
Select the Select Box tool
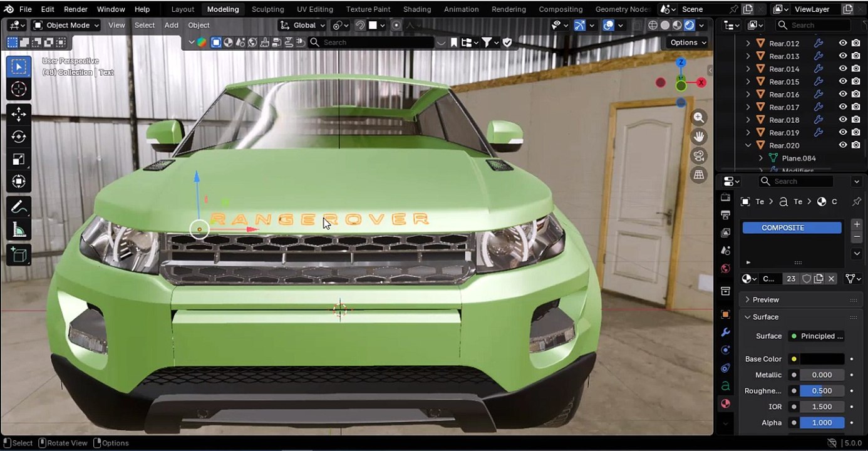tap(19, 67)
